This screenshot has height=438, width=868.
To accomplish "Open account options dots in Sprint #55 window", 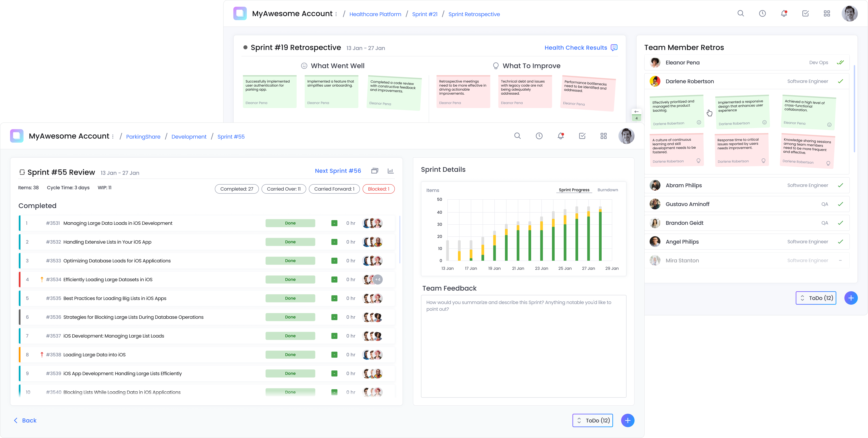I will [113, 136].
